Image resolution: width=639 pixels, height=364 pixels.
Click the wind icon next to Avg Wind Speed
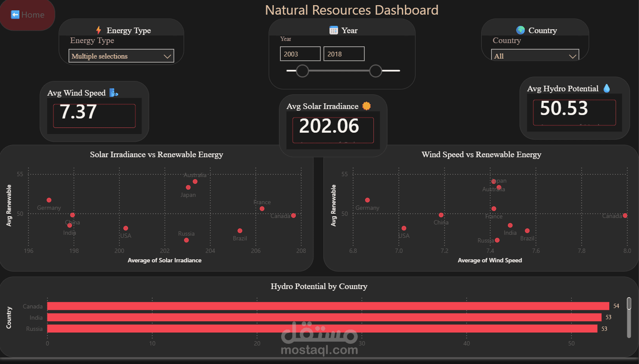coord(113,93)
